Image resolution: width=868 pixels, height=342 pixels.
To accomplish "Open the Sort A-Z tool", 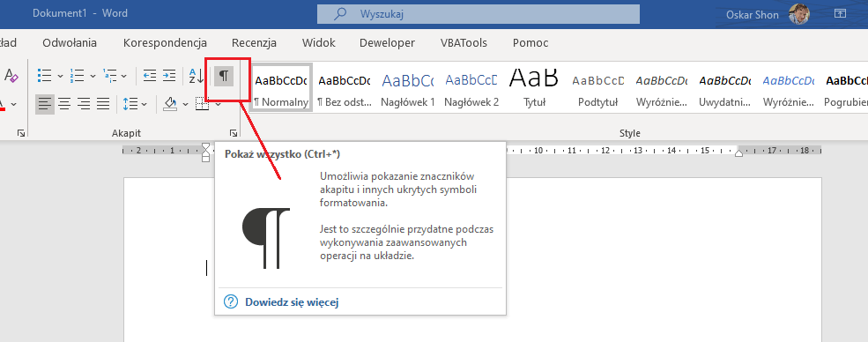I will pos(196,75).
